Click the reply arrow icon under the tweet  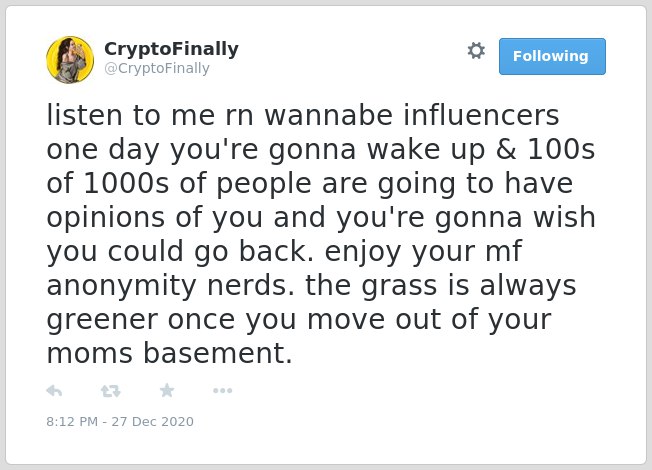tap(54, 391)
